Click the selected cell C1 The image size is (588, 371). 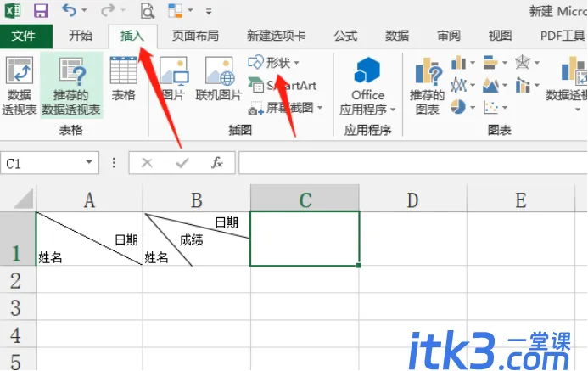[x=305, y=239]
